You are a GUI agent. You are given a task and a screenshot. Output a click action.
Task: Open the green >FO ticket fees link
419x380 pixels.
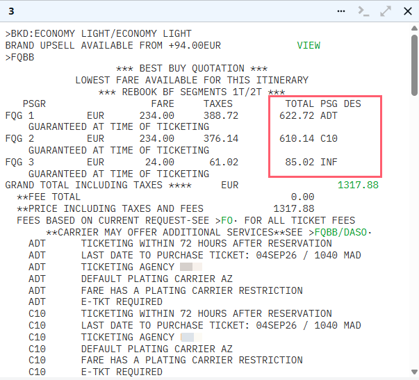point(225,221)
